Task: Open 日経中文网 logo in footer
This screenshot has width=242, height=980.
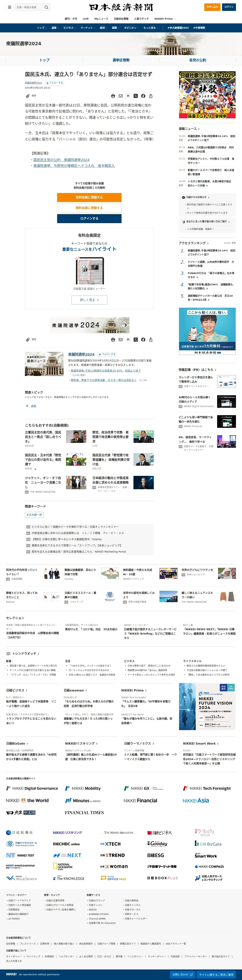Action: tap(21, 813)
